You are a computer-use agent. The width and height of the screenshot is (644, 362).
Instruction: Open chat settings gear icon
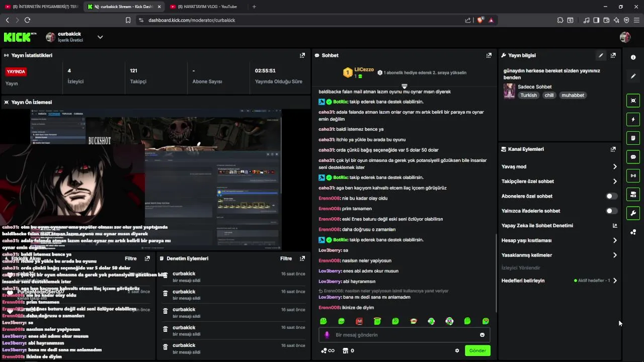(x=457, y=350)
